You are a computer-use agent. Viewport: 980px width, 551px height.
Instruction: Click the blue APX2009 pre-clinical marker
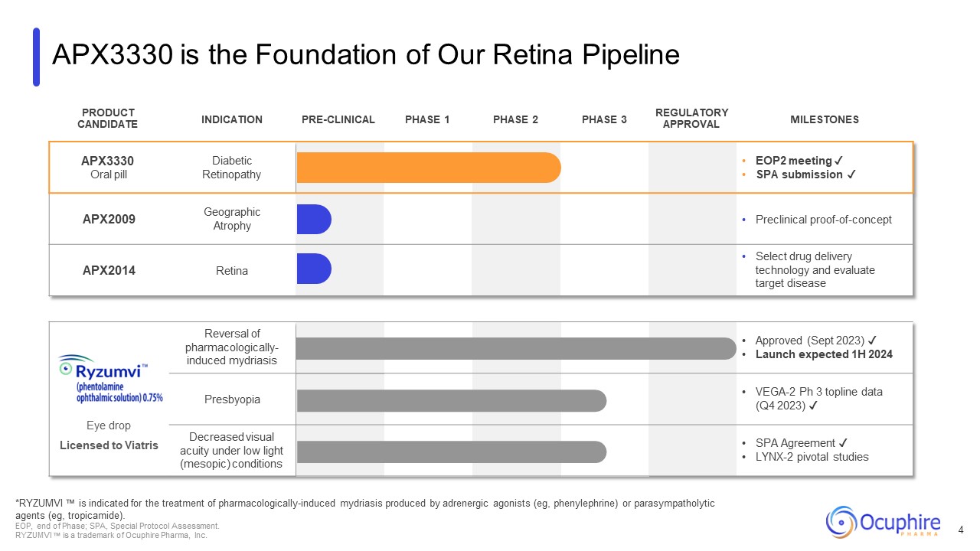314,219
